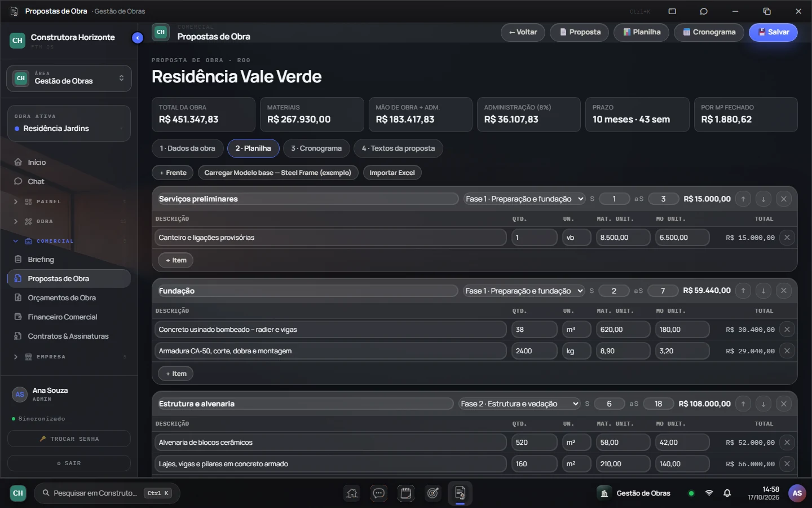Expand the PAINEL group in the sidebar

coord(69,202)
